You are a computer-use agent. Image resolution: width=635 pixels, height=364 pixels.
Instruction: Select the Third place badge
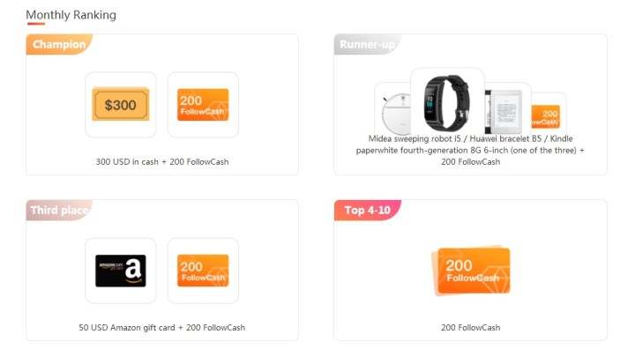click(59, 210)
